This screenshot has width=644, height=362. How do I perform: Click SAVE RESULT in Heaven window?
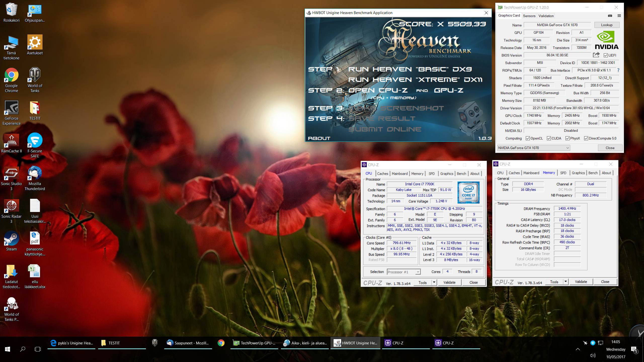coord(382,118)
